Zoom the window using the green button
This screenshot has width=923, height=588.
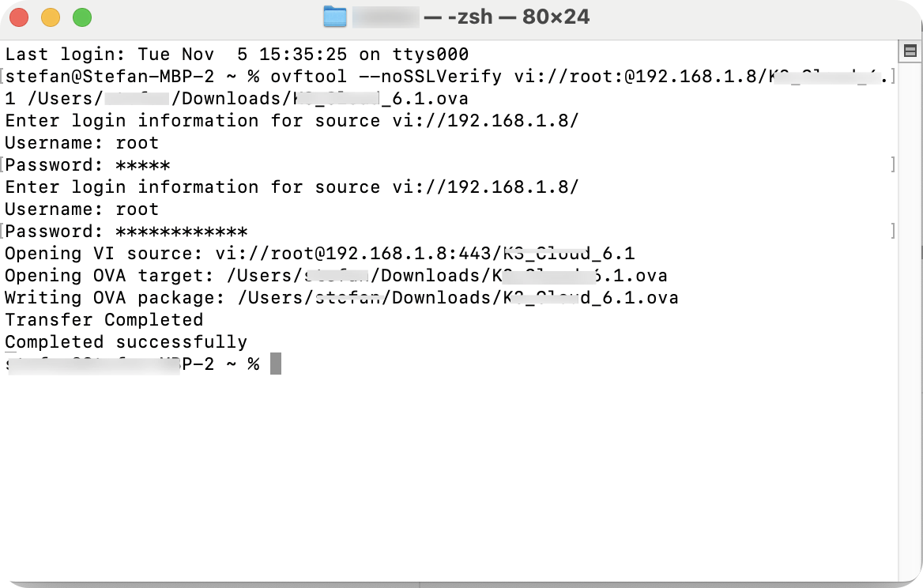pos(82,17)
